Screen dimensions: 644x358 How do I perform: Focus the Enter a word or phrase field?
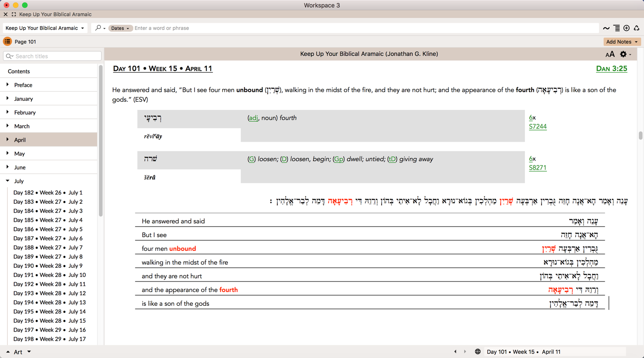pos(365,28)
